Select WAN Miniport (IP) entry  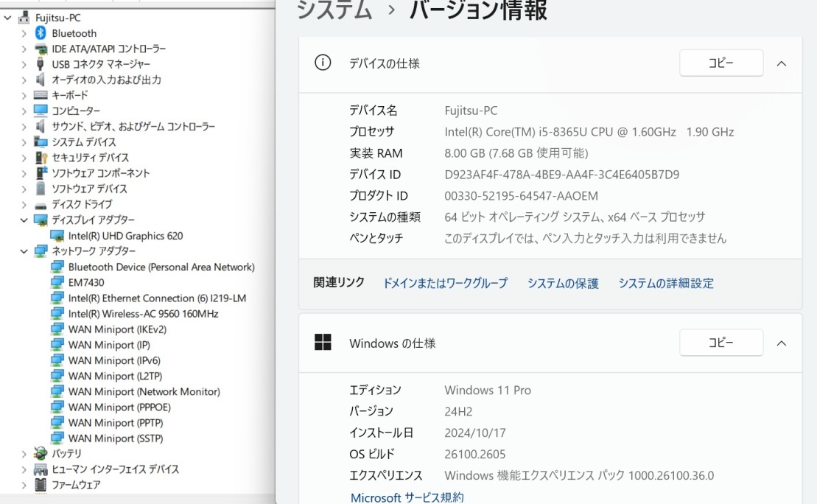coord(109,345)
